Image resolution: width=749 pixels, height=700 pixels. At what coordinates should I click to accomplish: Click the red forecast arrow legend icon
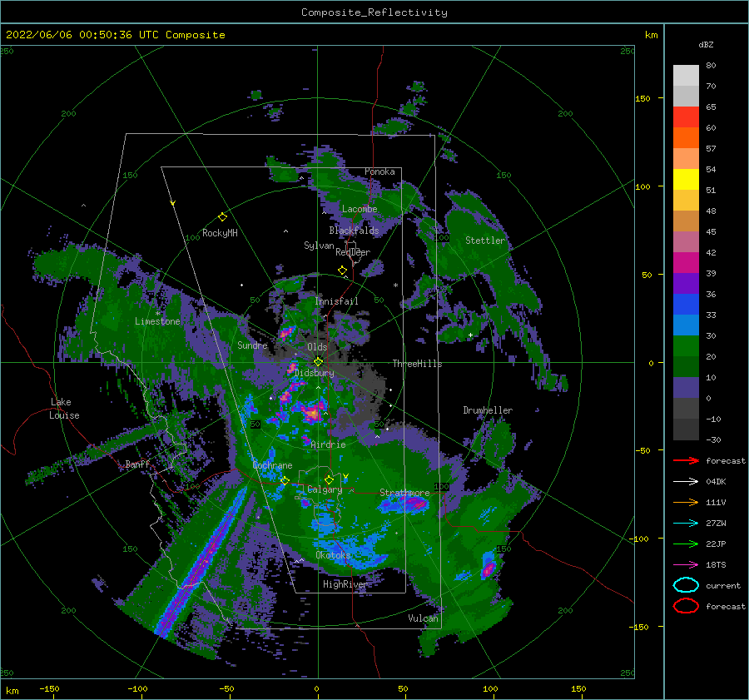click(x=686, y=460)
